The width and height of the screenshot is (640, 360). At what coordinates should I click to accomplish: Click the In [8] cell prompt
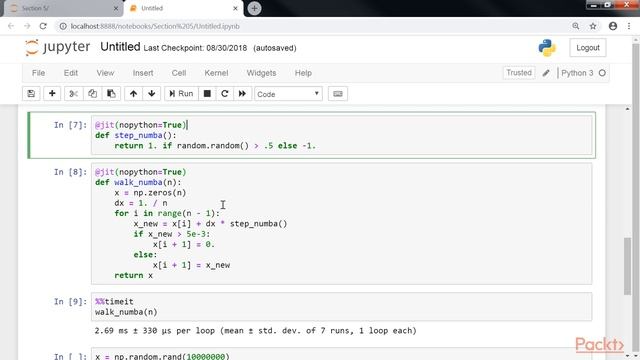pos(70,172)
